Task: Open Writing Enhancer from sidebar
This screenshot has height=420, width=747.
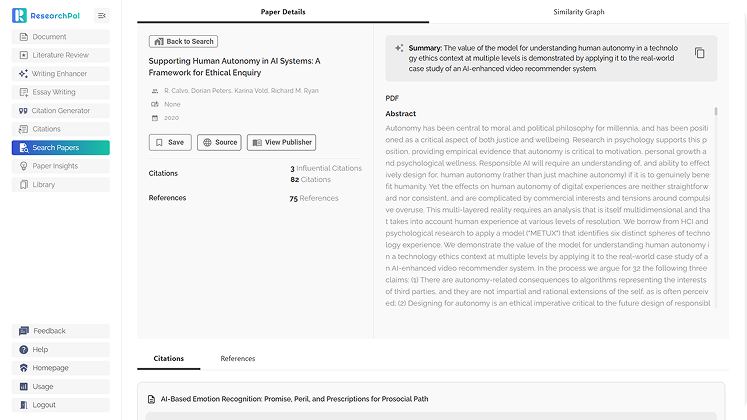Action: pos(61,74)
